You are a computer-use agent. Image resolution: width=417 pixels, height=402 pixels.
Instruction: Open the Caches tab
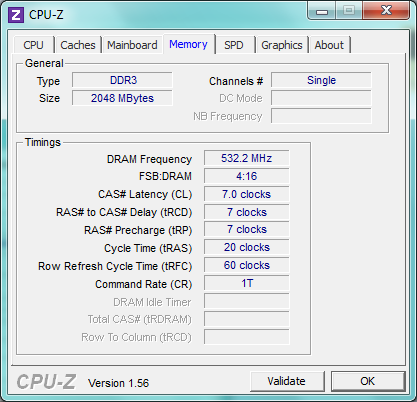tap(78, 45)
